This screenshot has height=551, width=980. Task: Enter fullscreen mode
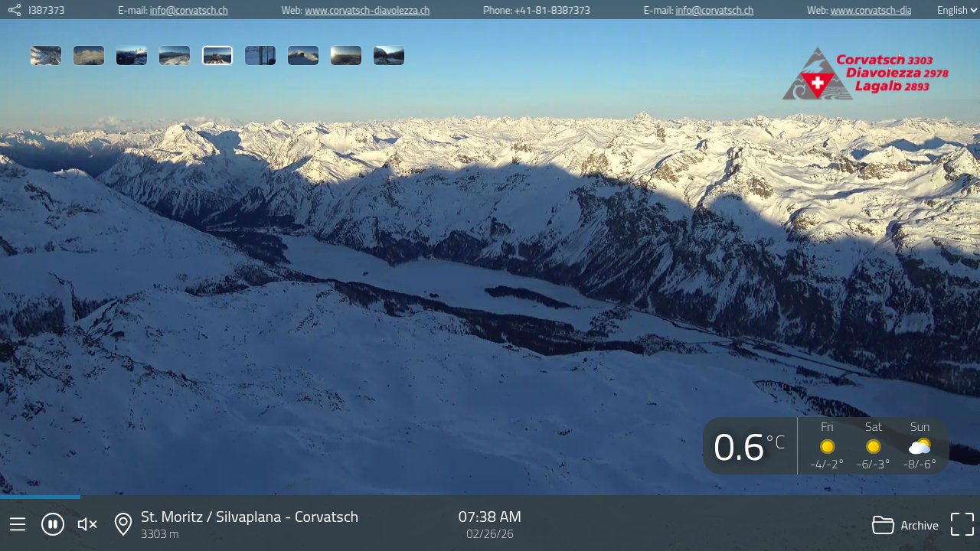(x=962, y=524)
